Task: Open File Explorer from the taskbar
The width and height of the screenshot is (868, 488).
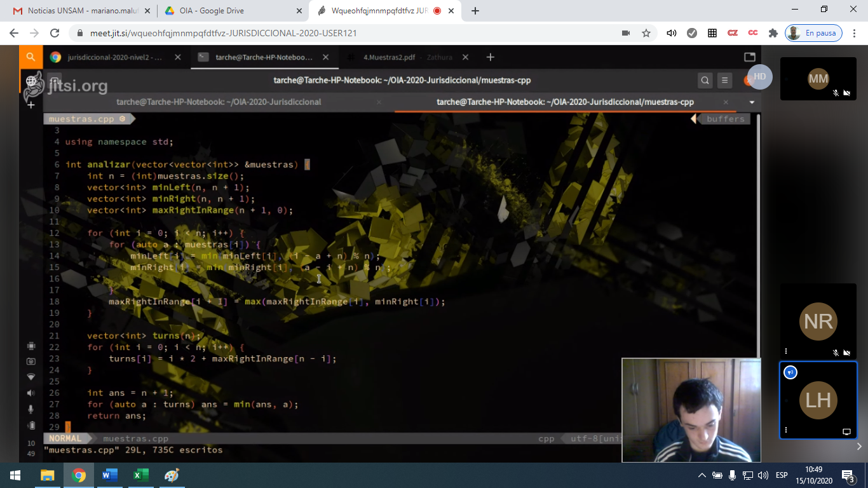Action: (x=48, y=475)
